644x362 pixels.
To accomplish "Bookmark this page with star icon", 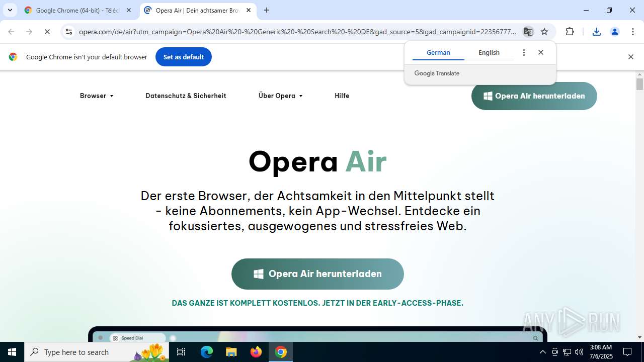I will coord(544,32).
